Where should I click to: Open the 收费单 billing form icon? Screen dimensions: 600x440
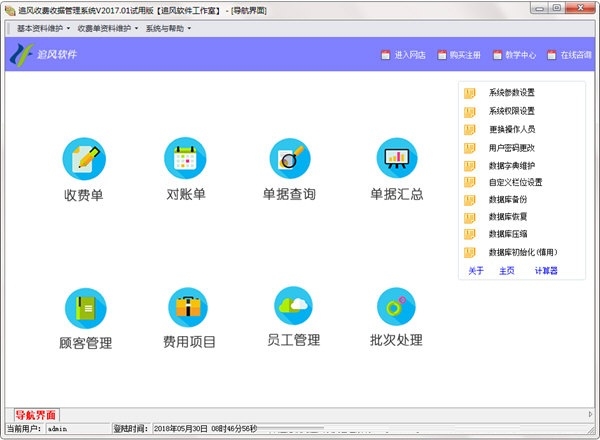(x=84, y=157)
